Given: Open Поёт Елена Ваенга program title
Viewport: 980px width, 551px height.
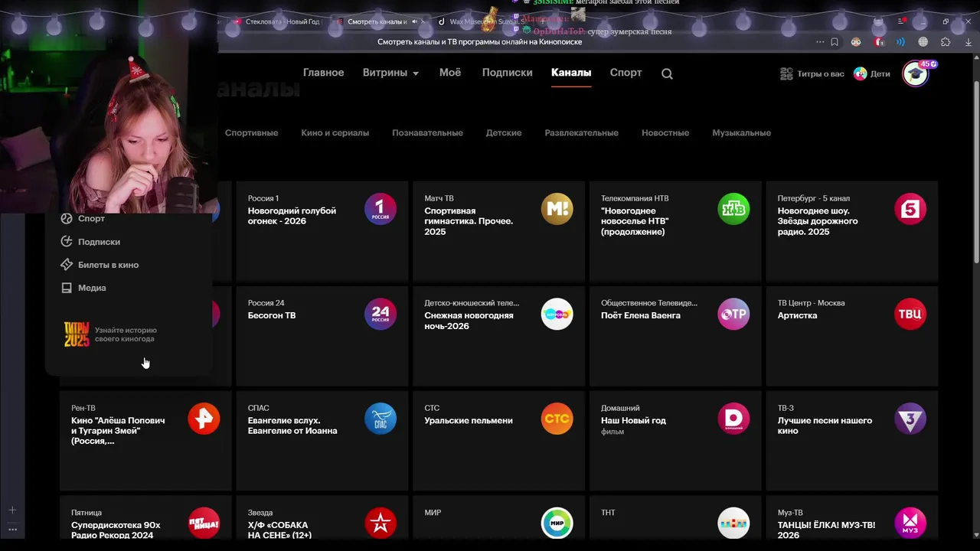Looking at the screenshot, I should pos(641,315).
